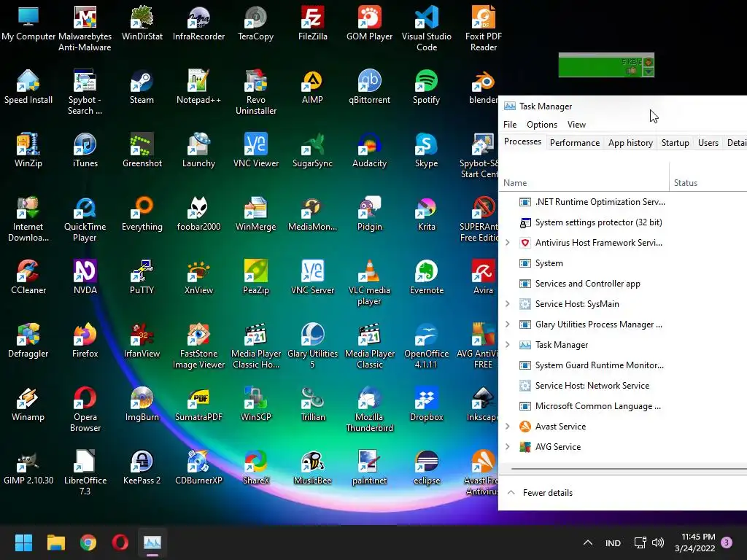Open Opera from the taskbar
747x560 pixels.
point(120,542)
